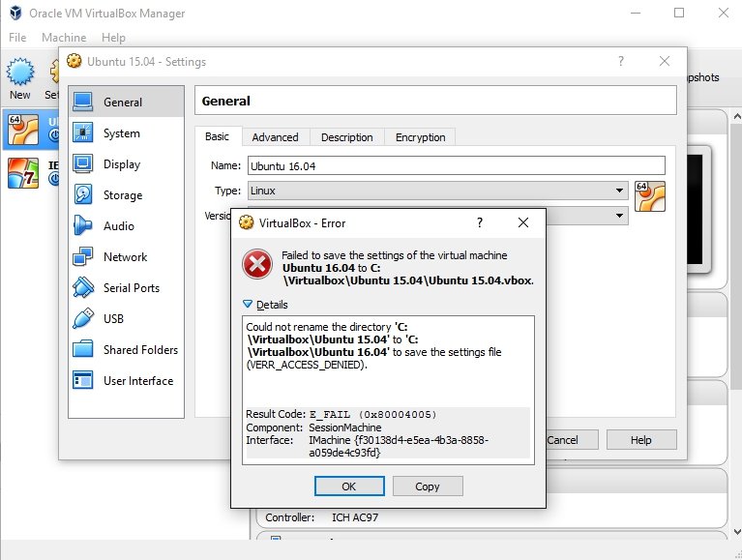Switch to the Advanced tab
742x560 pixels.
[x=276, y=137]
